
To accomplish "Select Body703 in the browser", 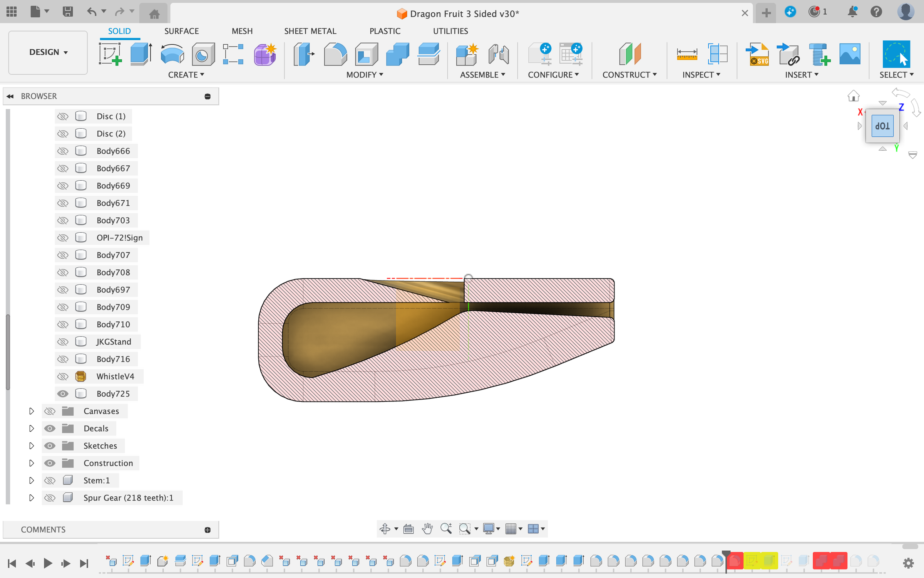I will (x=113, y=220).
